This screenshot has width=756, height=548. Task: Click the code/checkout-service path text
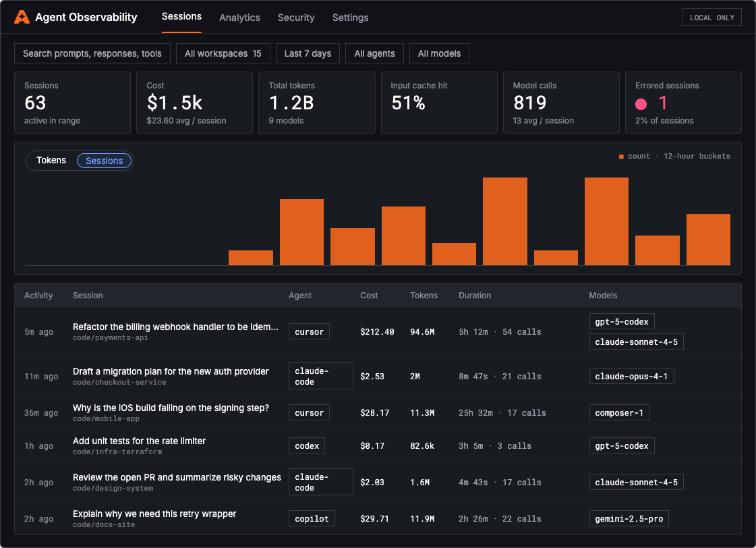click(x=119, y=382)
